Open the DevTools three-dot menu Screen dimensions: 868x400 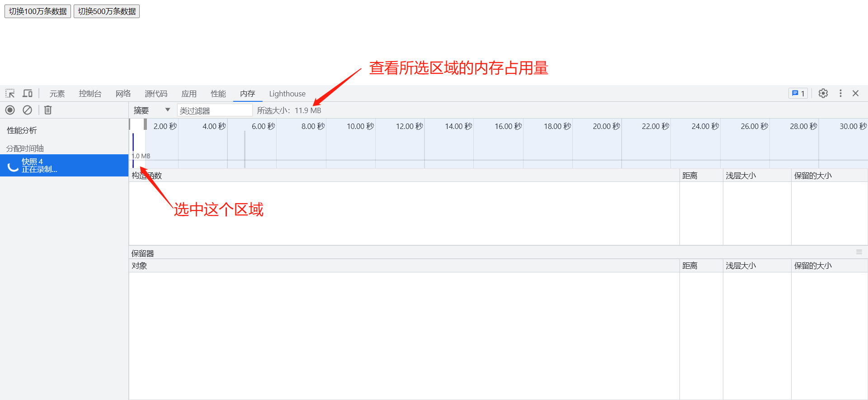tap(840, 93)
